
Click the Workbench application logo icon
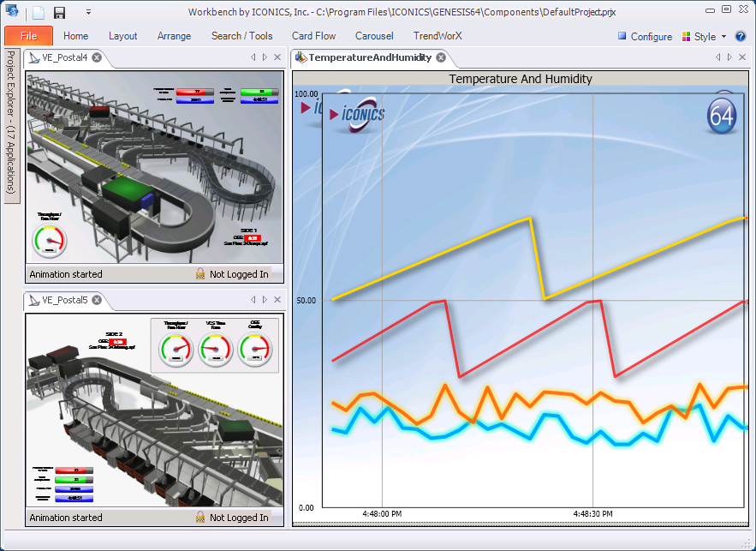12,12
